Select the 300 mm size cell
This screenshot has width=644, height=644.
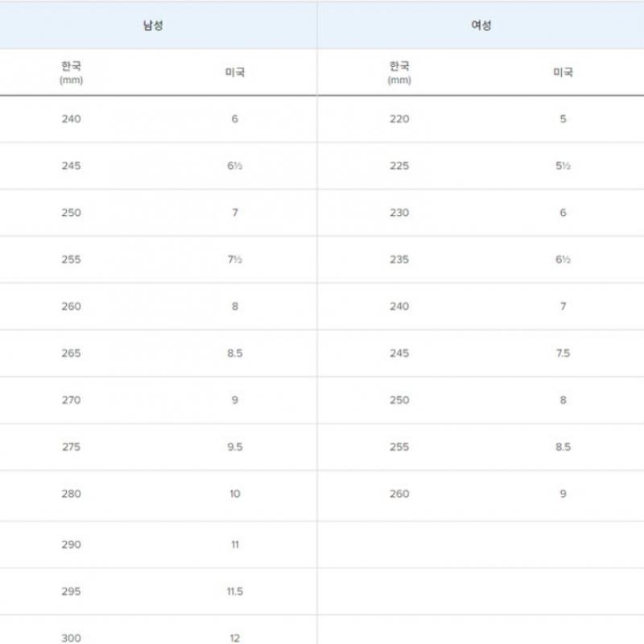72,638
